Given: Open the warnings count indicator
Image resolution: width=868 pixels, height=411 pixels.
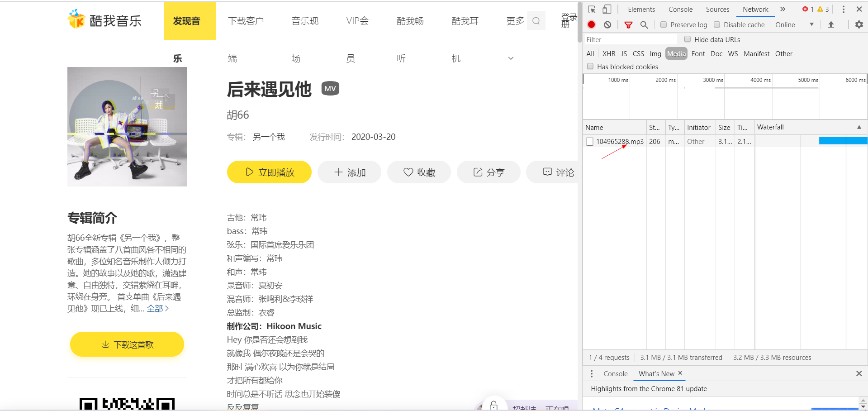Looking at the screenshot, I should [823, 9].
